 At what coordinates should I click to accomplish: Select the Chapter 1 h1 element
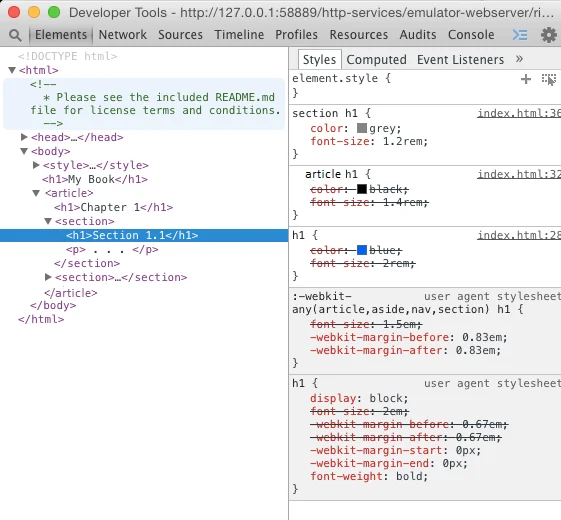tap(113, 207)
